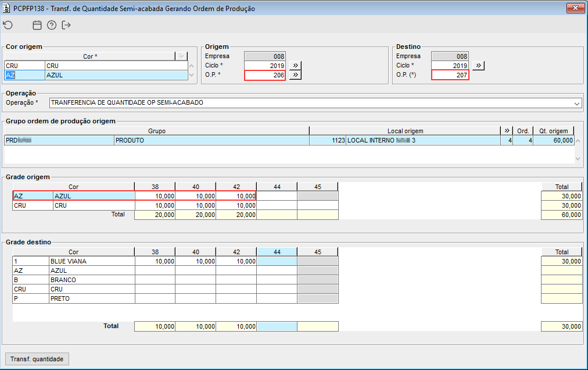Click Local origem column header

(405, 131)
